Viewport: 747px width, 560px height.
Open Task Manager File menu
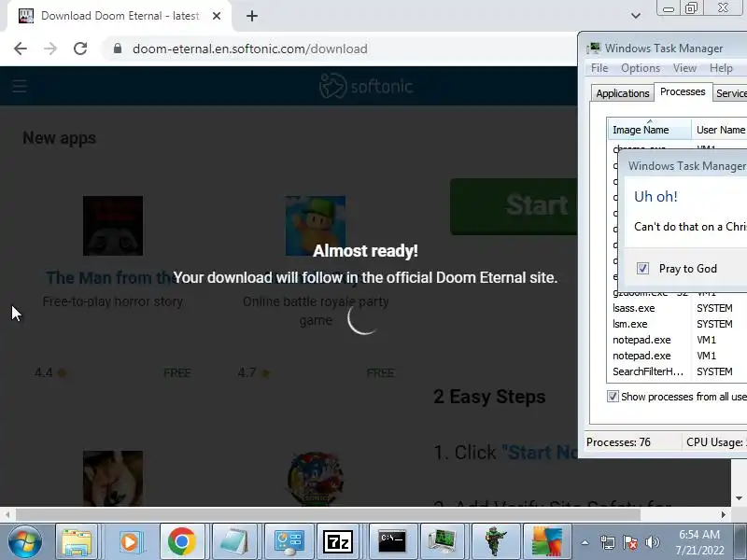click(599, 68)
